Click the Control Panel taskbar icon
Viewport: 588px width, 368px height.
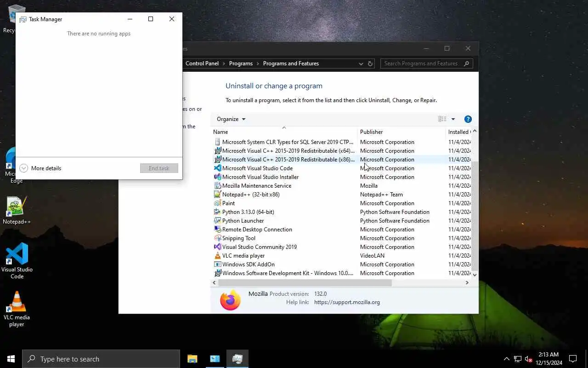(x=215, y=359)
